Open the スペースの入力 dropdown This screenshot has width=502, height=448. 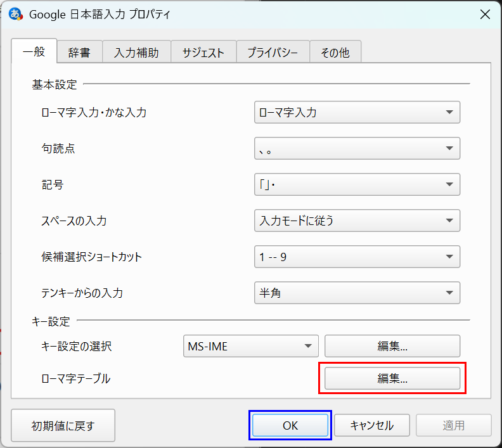(356, 221)
